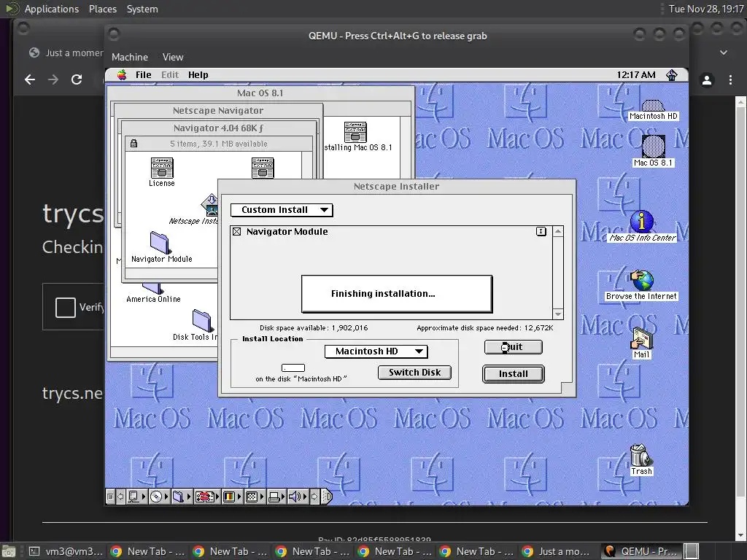Expand the AppleTalk strip module arrow
Viewport: 747px width, 560px height.
(144, 497)
